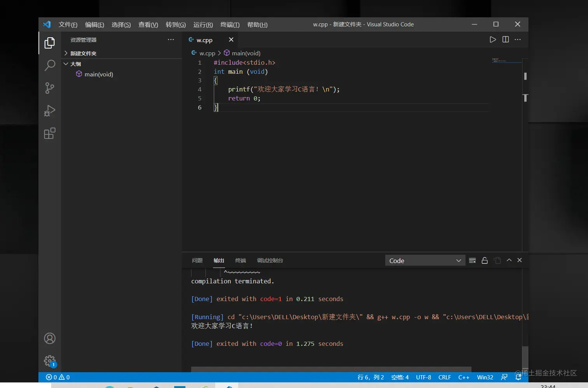588x388 pixels.
Task: Maximize the panel with the up chevron
Action: (x=509, y=260)
